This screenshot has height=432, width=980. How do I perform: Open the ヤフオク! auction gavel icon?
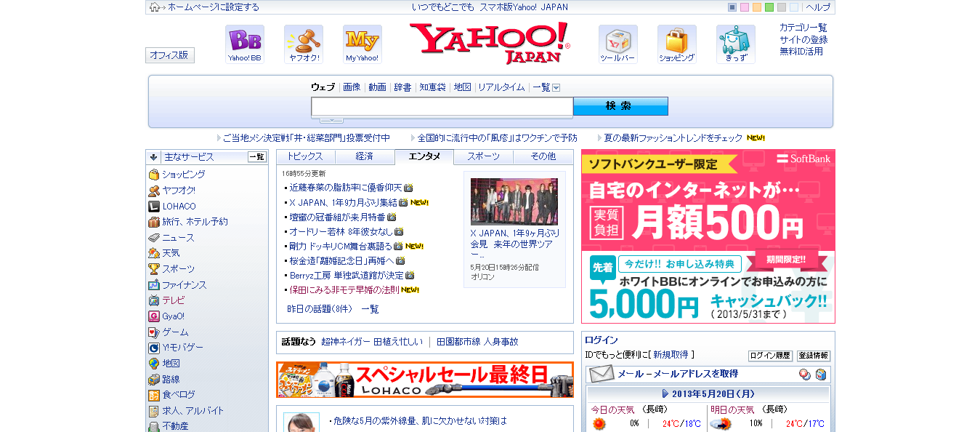304,44
